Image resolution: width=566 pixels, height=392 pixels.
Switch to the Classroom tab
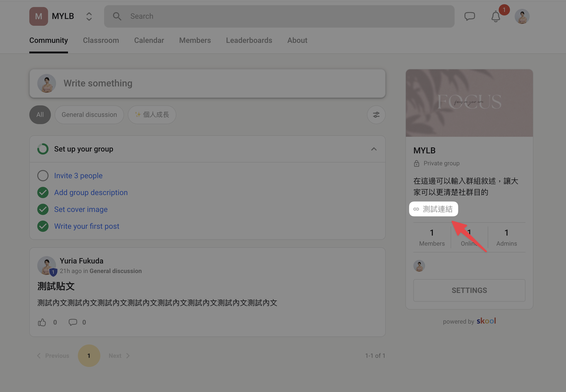click(x=101, y=40)
